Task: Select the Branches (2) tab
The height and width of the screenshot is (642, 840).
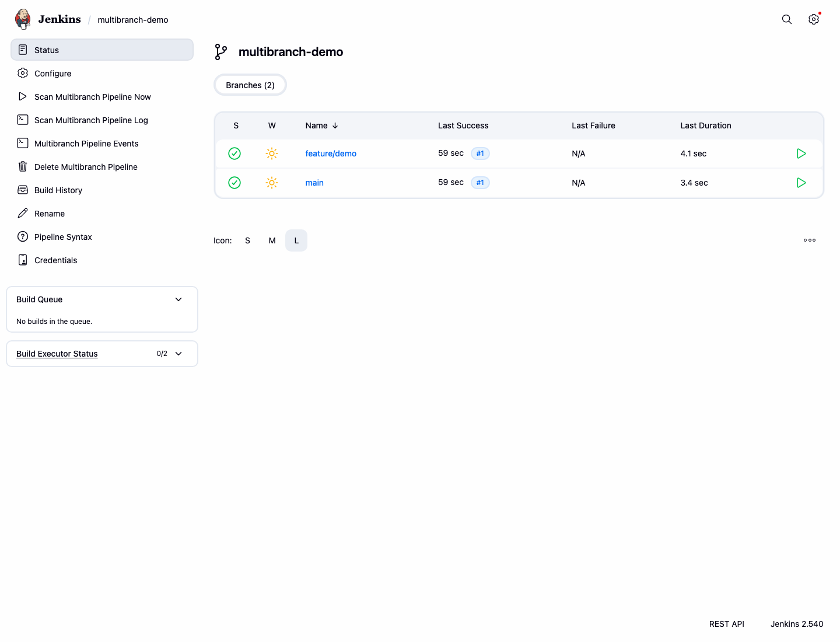Action: coord(250,85)
